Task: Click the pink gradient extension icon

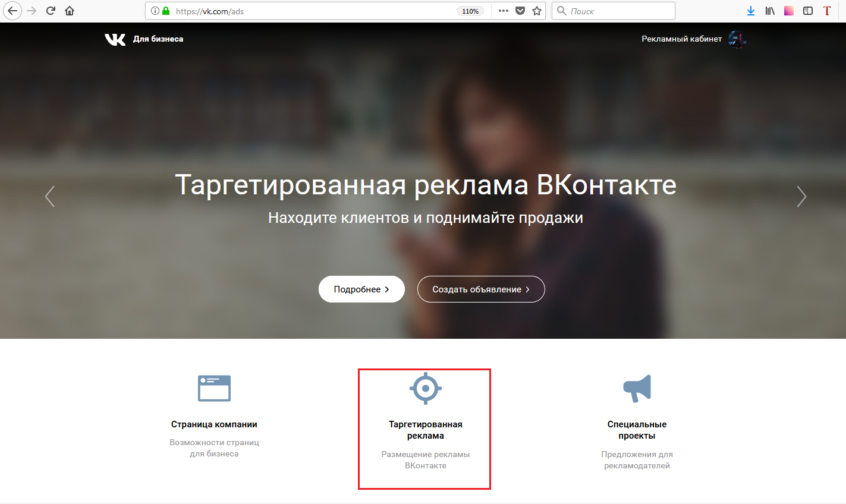Action: (x=789, y=11)
